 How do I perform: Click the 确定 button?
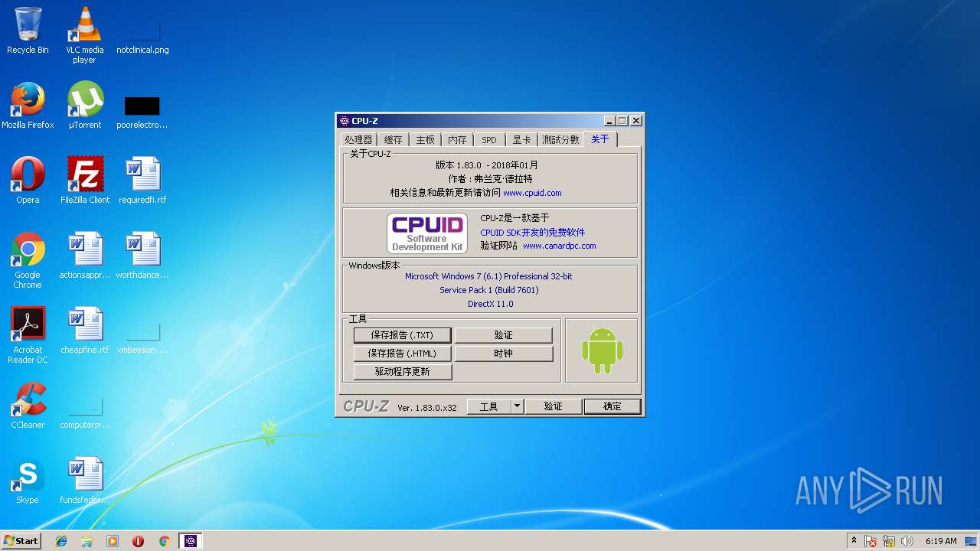coord(612,406)
